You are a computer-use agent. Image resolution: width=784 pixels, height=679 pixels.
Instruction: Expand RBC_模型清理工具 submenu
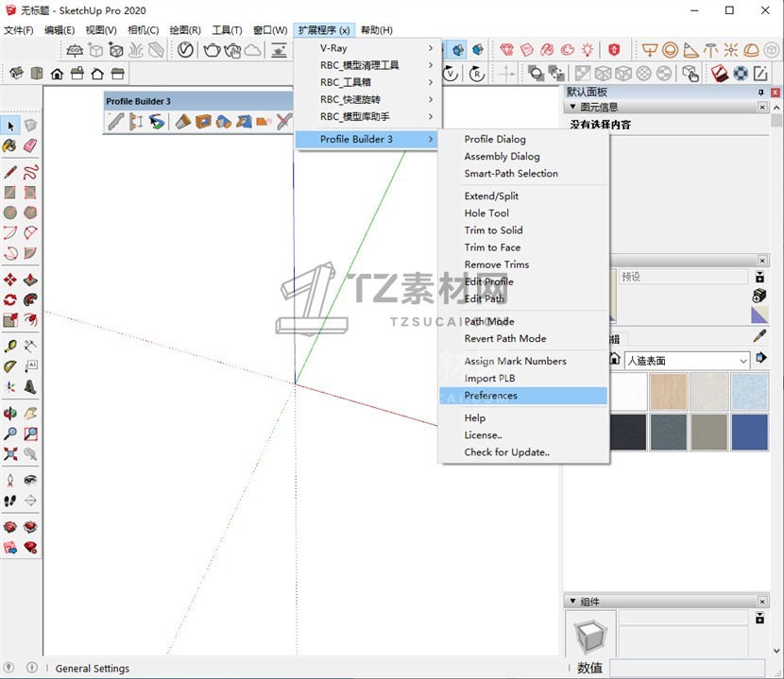[x=368, y=65]
